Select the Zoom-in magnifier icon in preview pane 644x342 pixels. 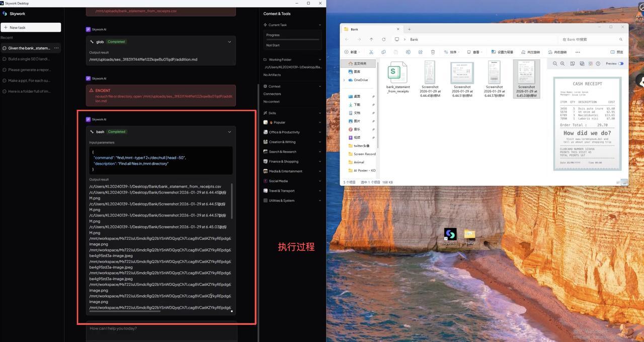(x=562, y=63)
